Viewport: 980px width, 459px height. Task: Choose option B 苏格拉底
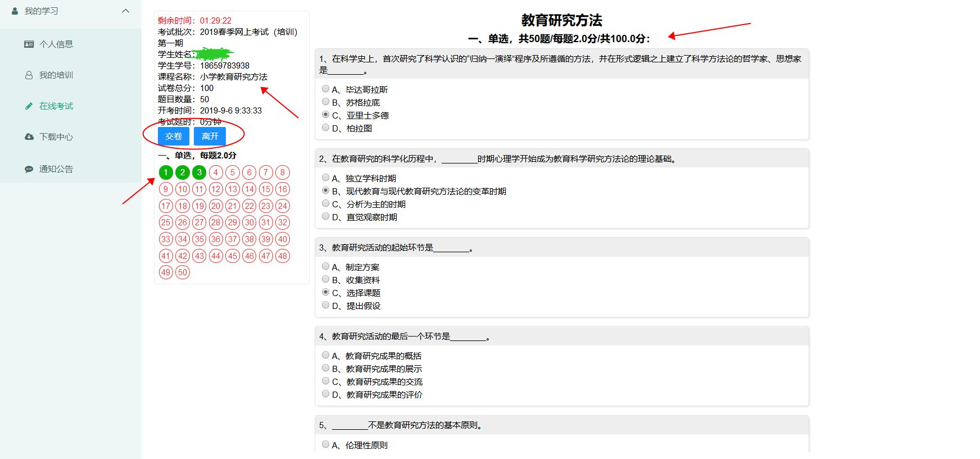click(325, 102)
